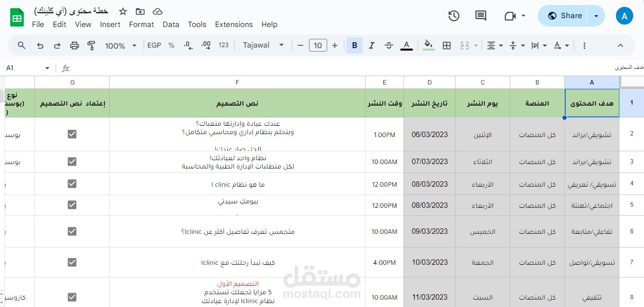Open version history clock icon
The width and height of the screenshot is (644, 307).
tap(454, 16)
